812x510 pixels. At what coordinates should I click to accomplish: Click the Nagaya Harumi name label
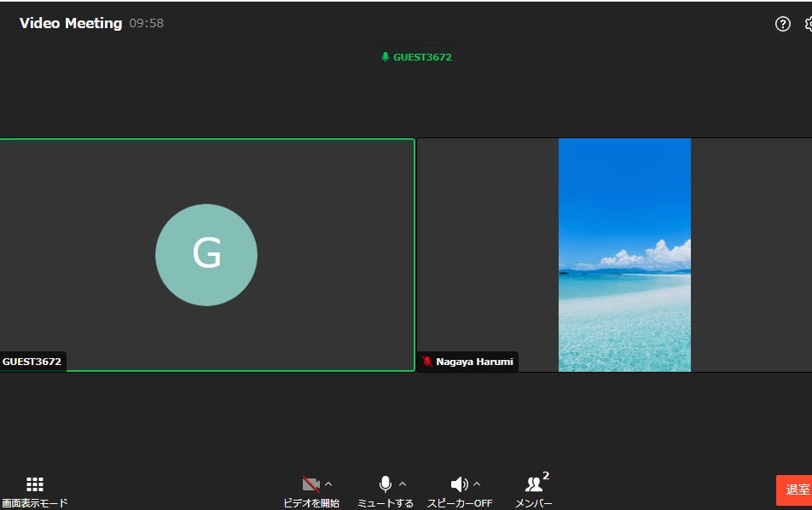(x=474, y=362)
